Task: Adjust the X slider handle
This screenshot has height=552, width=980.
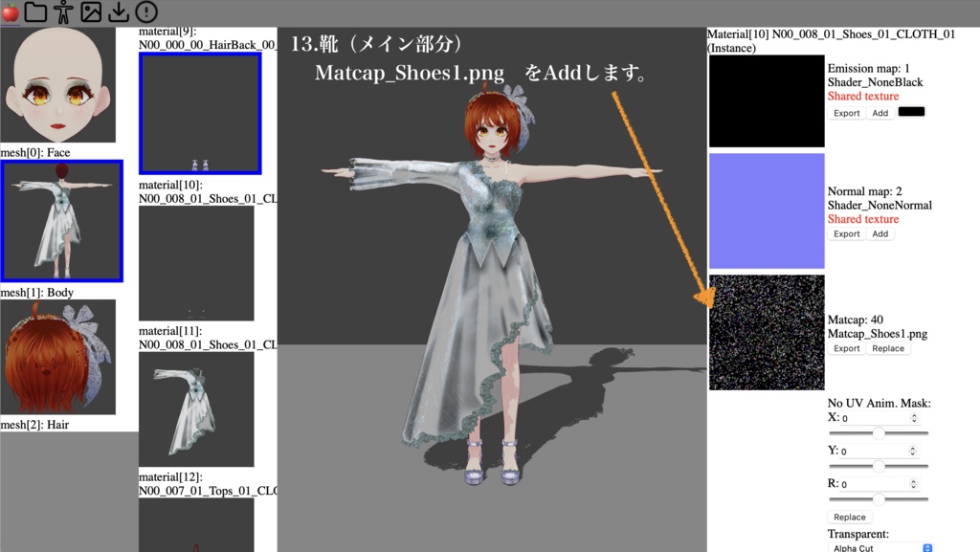Action: point(879,432)
